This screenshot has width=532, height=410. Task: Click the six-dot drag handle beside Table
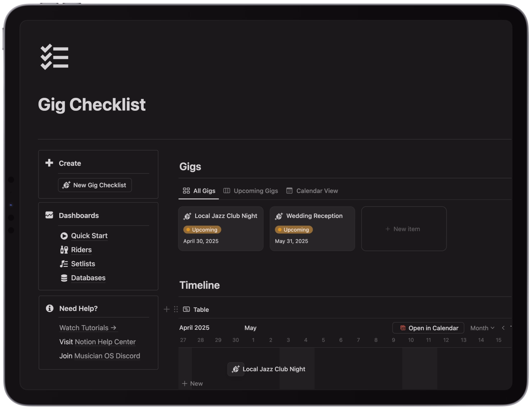click(x=176, y=309)
